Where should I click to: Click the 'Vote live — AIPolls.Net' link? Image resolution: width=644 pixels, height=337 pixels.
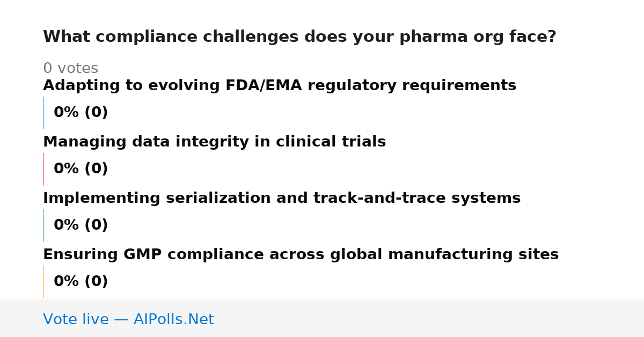tap(128, 319)
